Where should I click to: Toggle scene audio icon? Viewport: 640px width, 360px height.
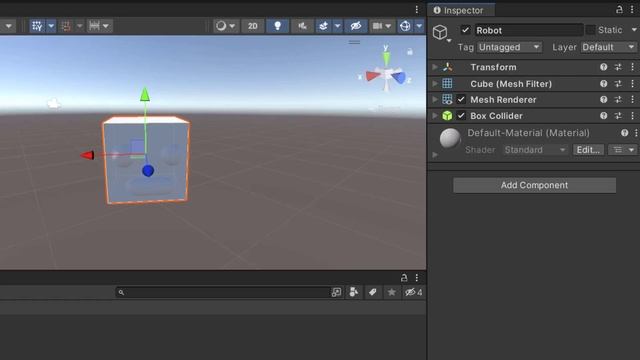point(302,26)
